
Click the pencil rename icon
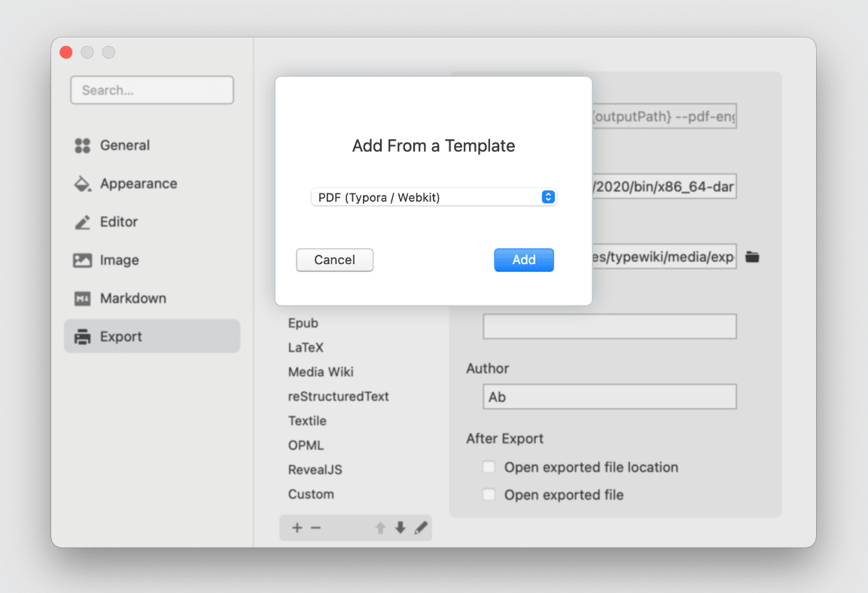pos(421,528)
